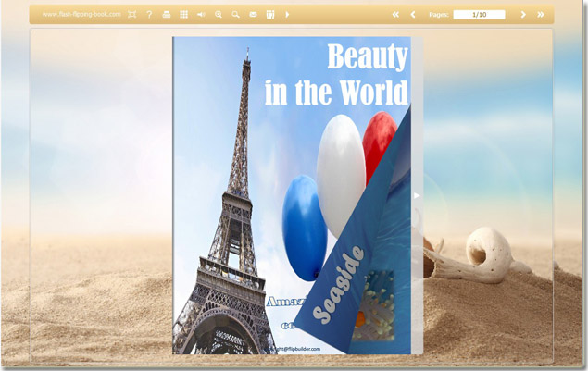Click the print icon
Viewport: 588px width, 371px height.
coord(167,15)
